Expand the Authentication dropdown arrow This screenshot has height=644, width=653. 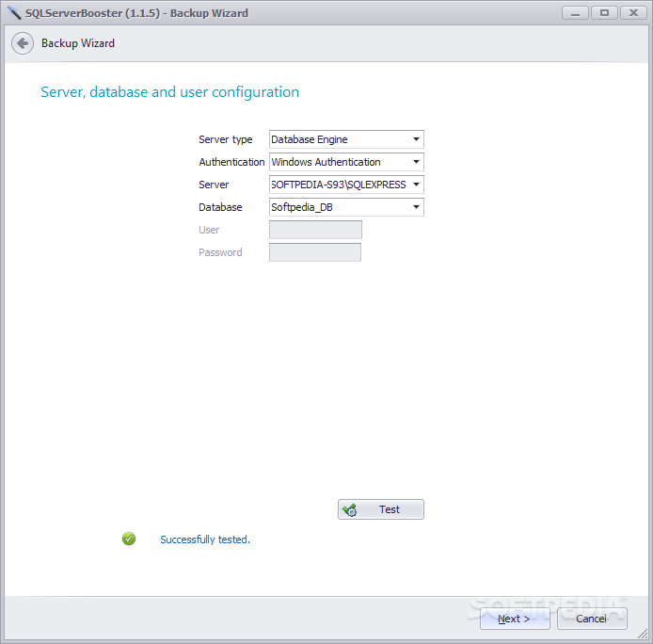pyautogui.click(x=416, y=162)
